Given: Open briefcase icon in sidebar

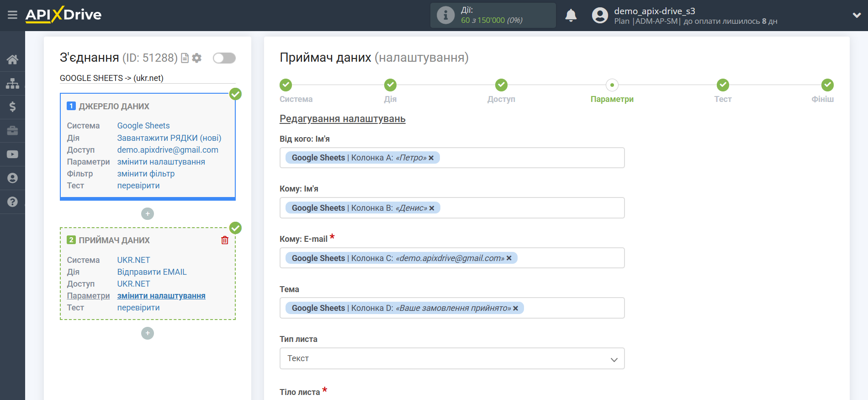Looking at the screenshot, I should [12, 131].
